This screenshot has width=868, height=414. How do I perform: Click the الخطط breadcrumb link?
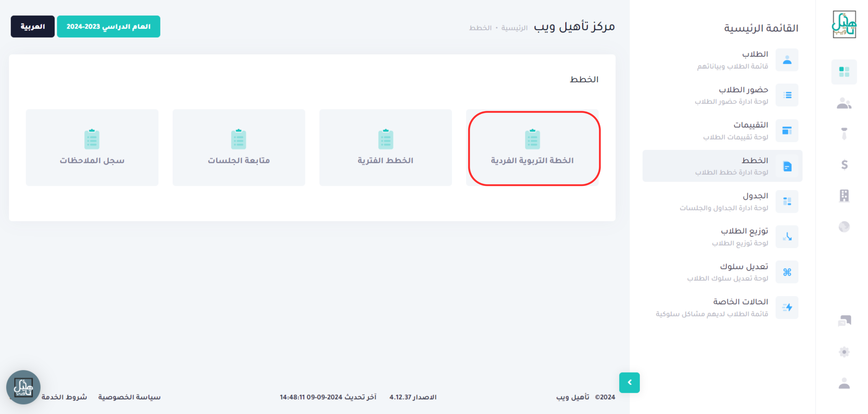tap(480, 28)
